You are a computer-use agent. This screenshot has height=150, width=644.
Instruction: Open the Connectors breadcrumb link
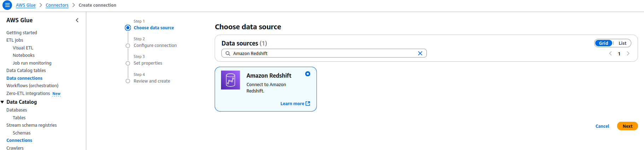(x=57, y=5)
